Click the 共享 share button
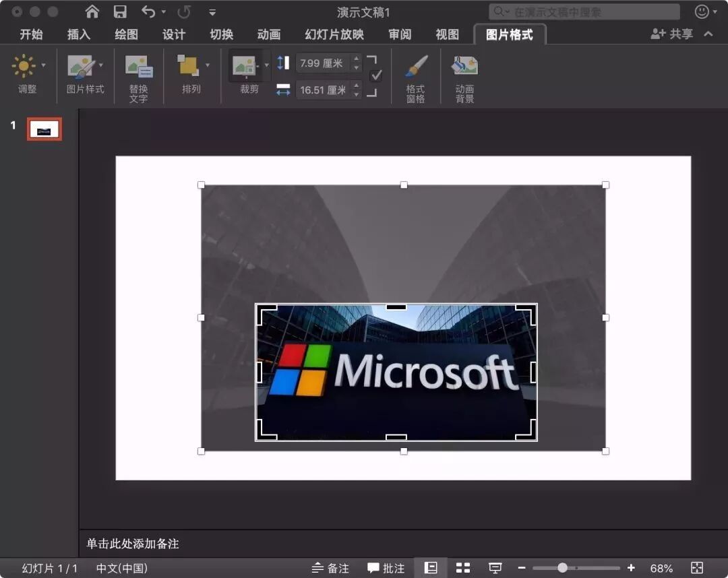728x578 pixels. 671,34
